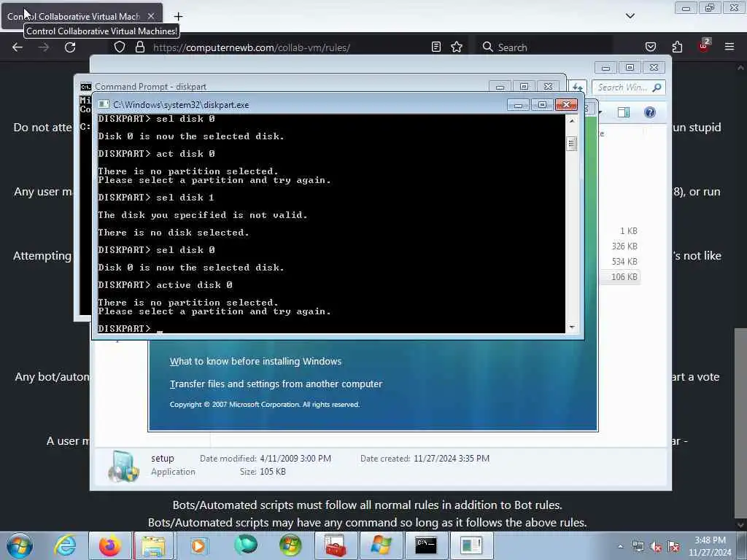Toggle the Explorer preview pane button
The width and height of the screenshot is (747, 560).
click(x=624, y=112)
